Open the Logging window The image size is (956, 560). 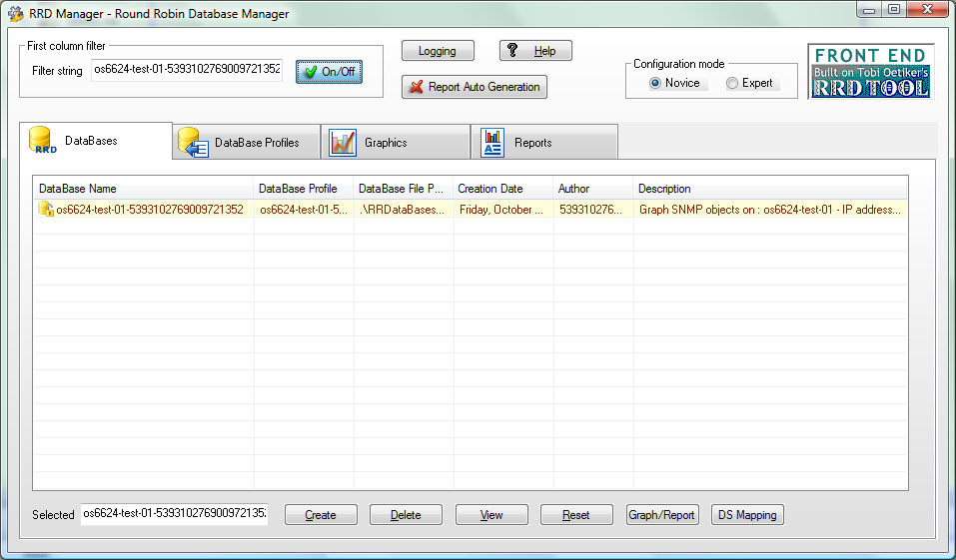click(x=438, y=51)
